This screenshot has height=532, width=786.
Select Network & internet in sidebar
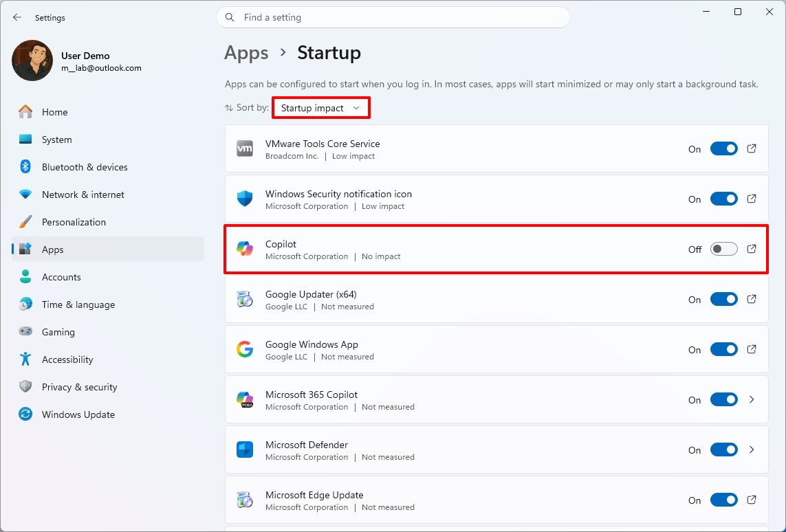(108, 195)
